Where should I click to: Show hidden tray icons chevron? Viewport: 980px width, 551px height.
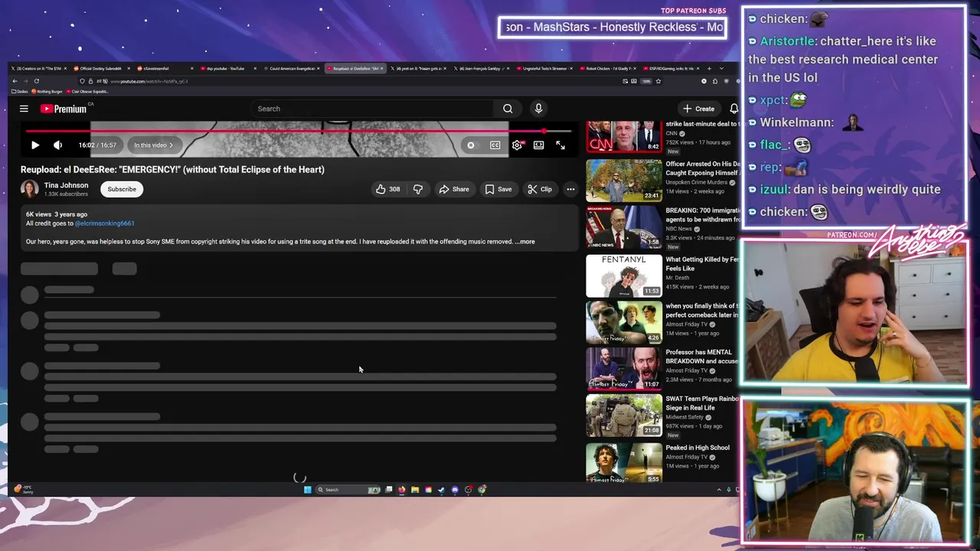point(719,490)
